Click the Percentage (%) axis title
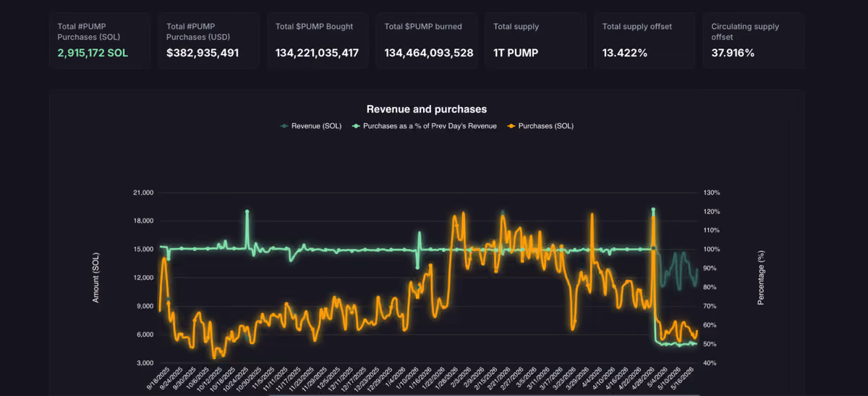 pyautogui.click(x=761, y=277)
